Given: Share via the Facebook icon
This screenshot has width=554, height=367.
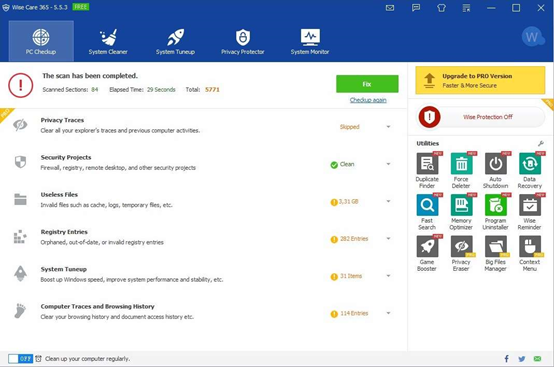Looking at the screenshot, I should pyautogui.click(x=506, y=359).
